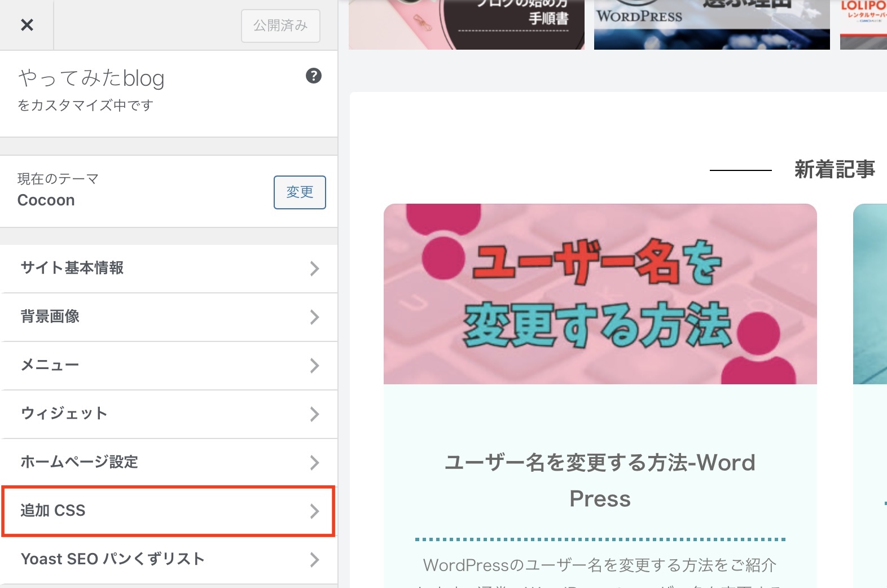Open the 背景画像 settings panel

tap(50, 317)
